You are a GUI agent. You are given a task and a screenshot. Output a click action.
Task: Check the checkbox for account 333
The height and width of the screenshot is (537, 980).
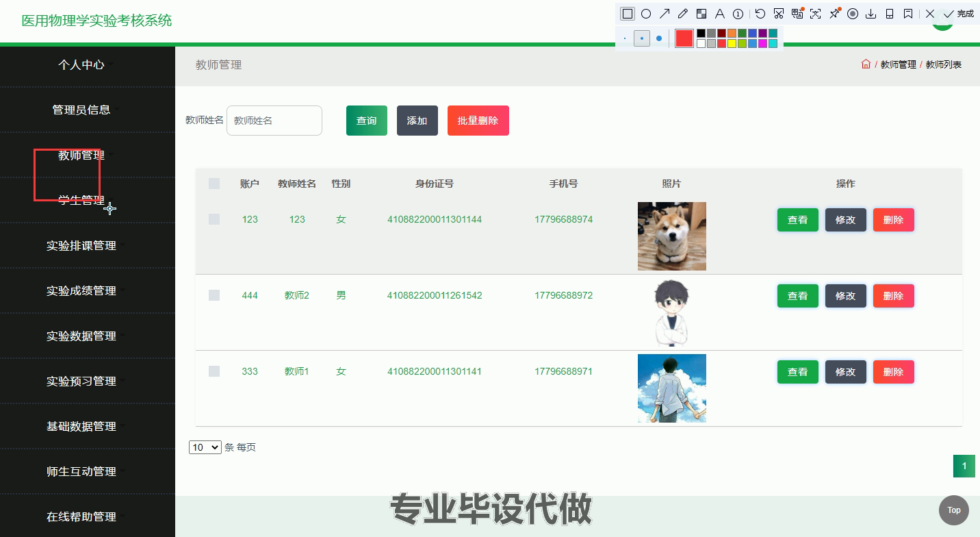point(214,371)
